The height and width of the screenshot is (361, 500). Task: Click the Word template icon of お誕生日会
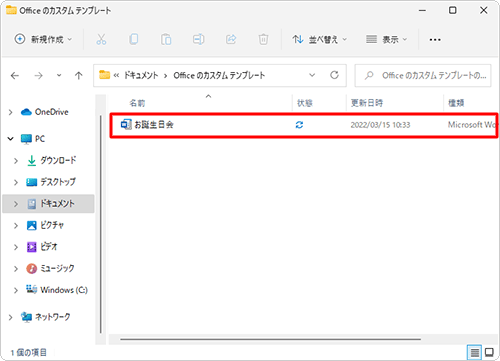coord(126,125)
